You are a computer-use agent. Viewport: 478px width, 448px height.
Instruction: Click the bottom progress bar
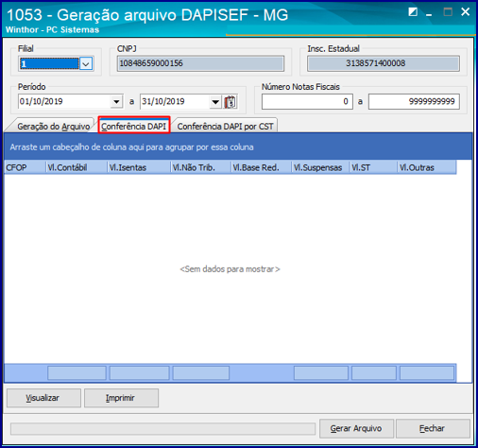162,429
